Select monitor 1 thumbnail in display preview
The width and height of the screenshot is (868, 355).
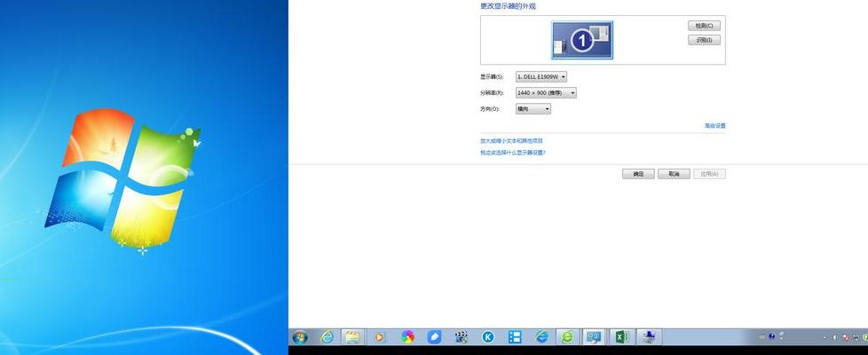click(582, 40)
